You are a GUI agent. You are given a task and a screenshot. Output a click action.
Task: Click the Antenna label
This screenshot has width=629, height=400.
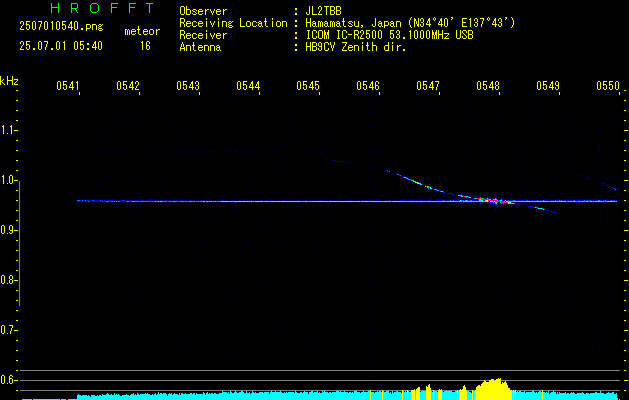tap(200, 47)
